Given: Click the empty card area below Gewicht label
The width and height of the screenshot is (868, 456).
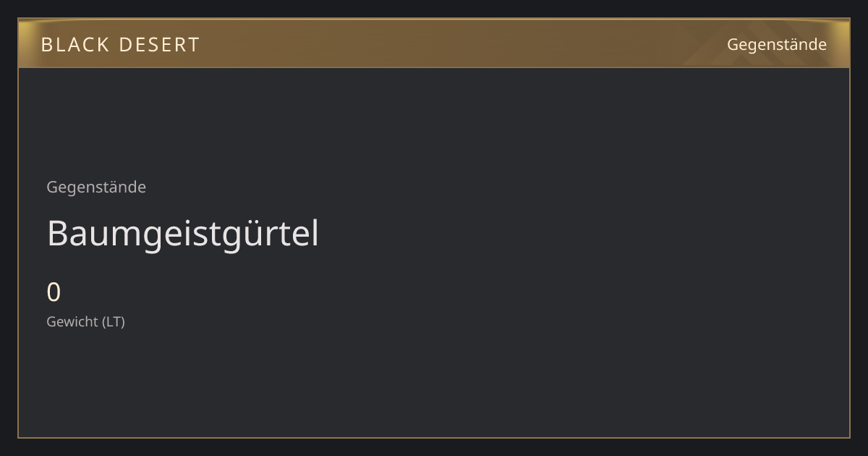Looking at the screenshot, I should coord(434,384).
